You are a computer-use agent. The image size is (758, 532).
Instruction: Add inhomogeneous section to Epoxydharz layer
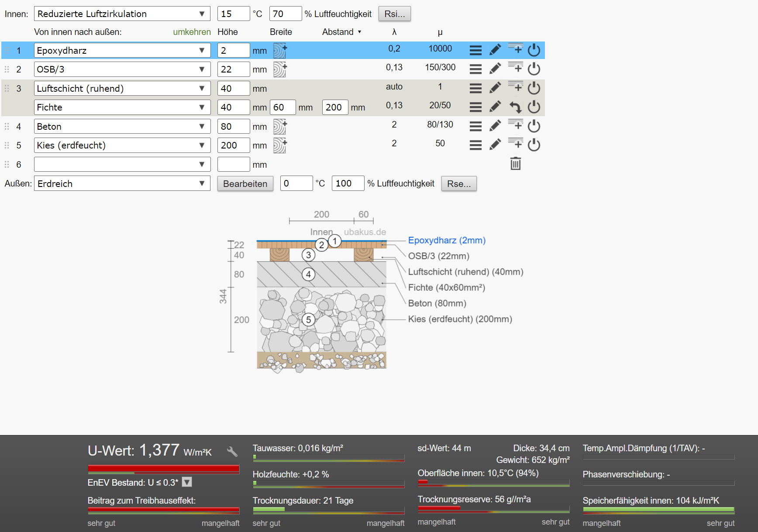click(280, 51)
